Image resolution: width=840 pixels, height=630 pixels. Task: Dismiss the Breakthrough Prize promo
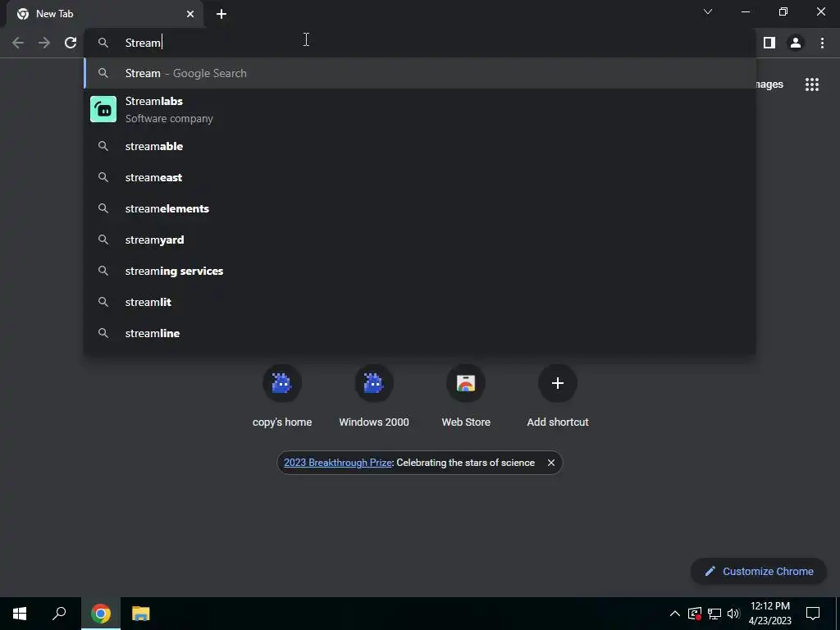[550, 463]
